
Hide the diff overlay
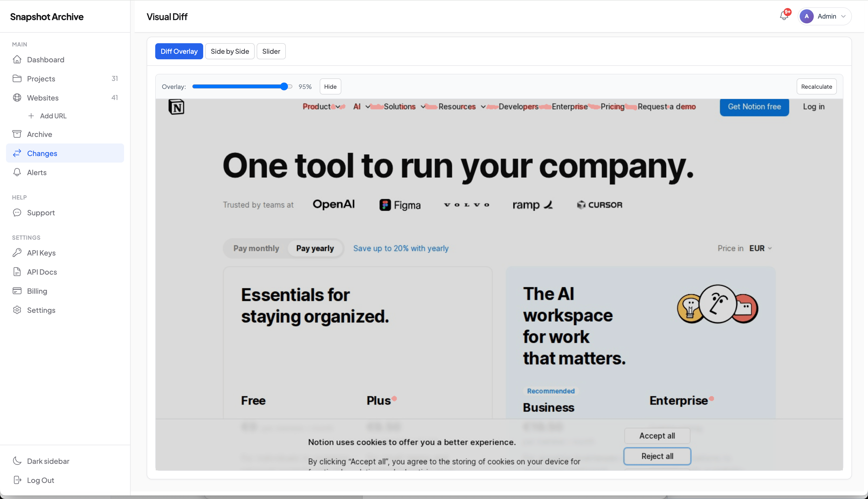(330, 87)
